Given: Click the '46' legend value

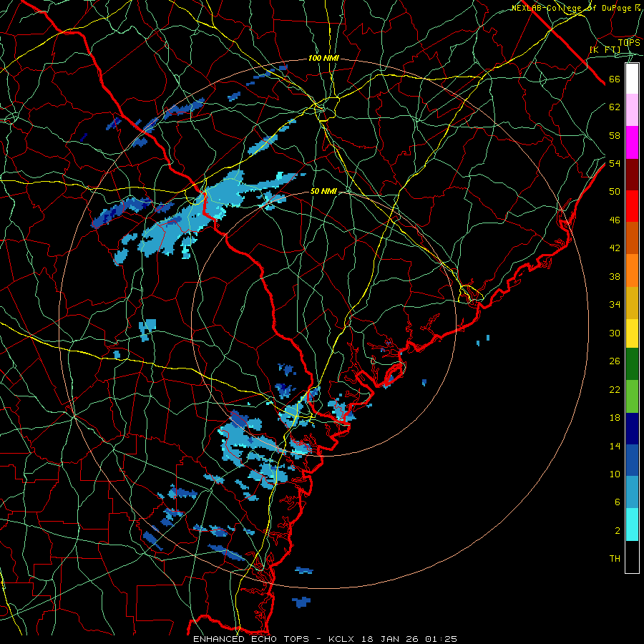Looking at the screenshot, I should [615, 220].
